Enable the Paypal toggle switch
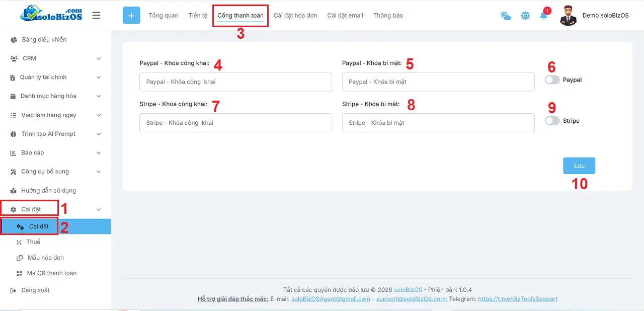The image size is (644, 311). [x=552, y=80]
